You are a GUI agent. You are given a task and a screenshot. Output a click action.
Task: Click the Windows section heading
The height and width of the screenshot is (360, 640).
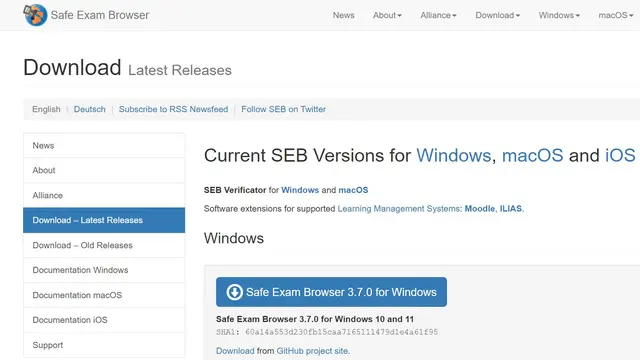(234, 238)
